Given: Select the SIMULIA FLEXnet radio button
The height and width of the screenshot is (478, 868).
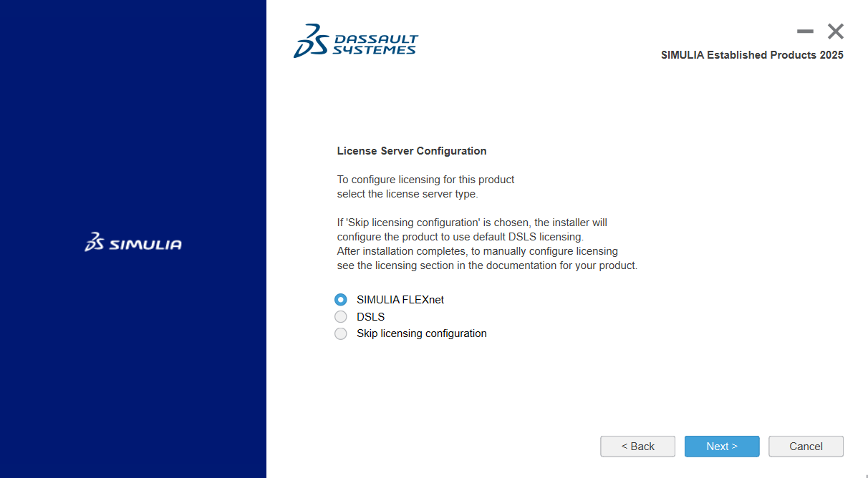Looking at the screenshot, I should pyautogui.click(x=341, y=299).
